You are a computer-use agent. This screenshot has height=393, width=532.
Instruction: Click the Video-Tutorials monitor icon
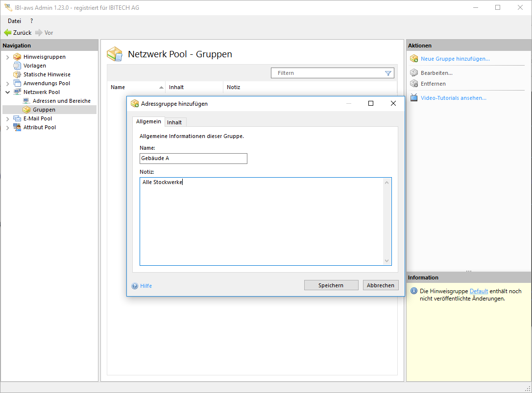(414, 98)
